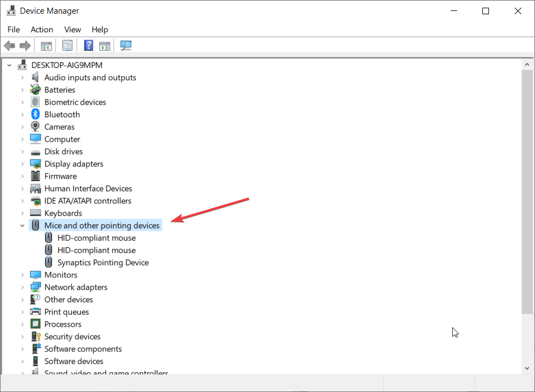Expand the IDE ATA/ATAPI controllers chevron
The height and width of the screenshot is (392, 535).
point(22,201)
